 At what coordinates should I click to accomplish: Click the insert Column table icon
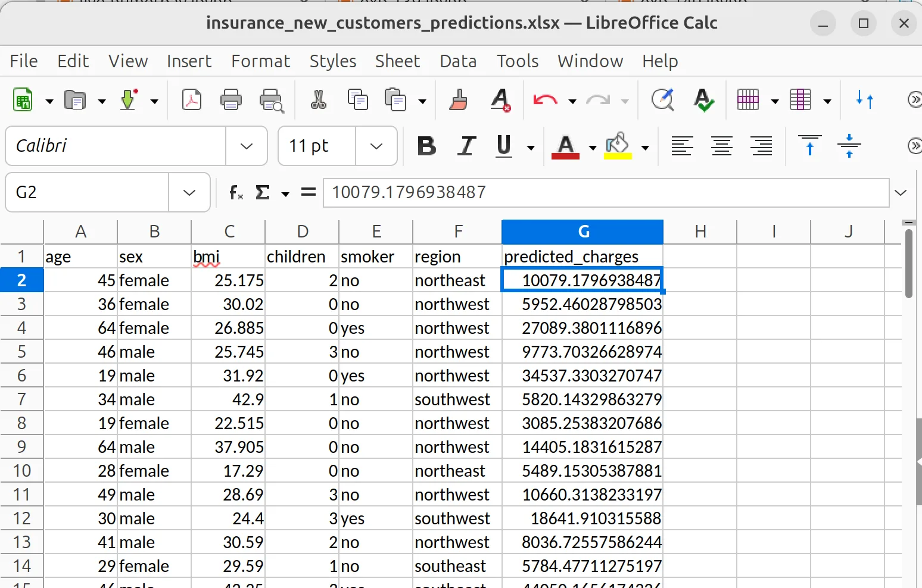(800, 100)
